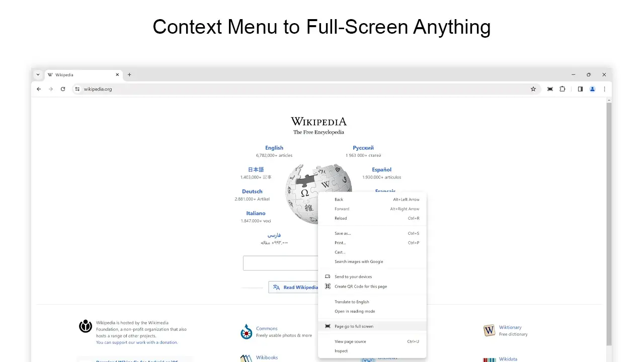The image size is (644, 362).
Task: Toggle the browser side panel
Action: click(x=580, y=89)
